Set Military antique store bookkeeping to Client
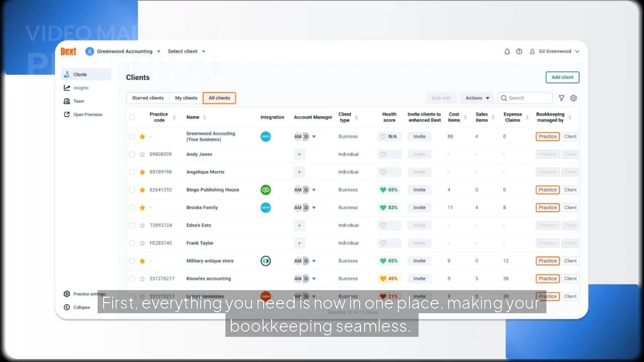 click(x=570, y=260)
